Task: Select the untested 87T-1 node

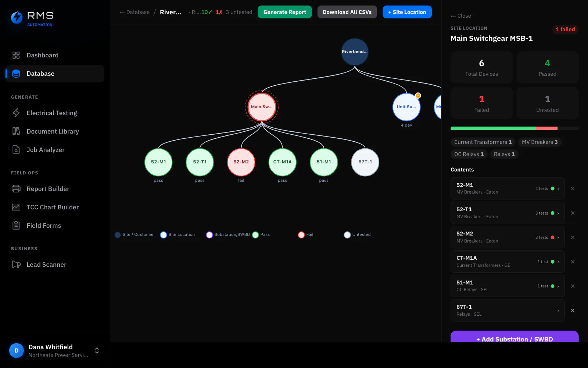Action: pos(365,162)
